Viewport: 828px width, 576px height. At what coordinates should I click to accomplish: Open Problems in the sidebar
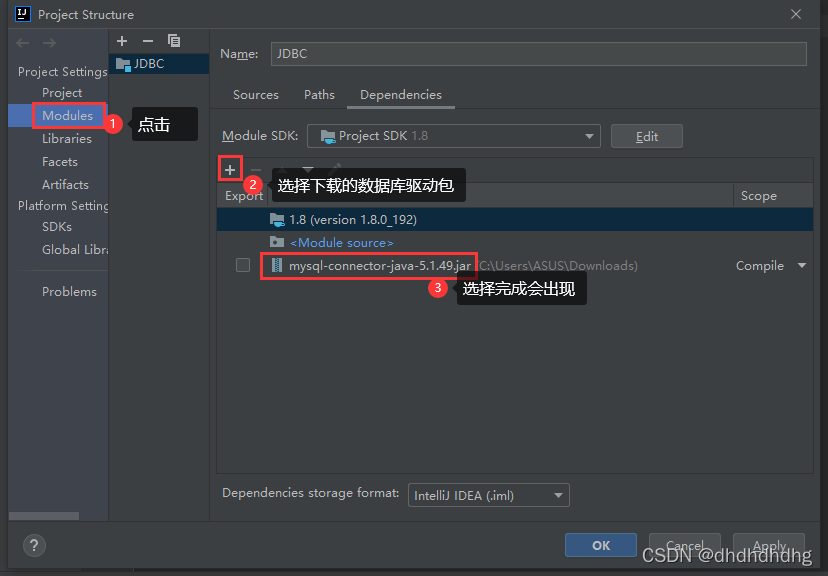click(69, 292)
